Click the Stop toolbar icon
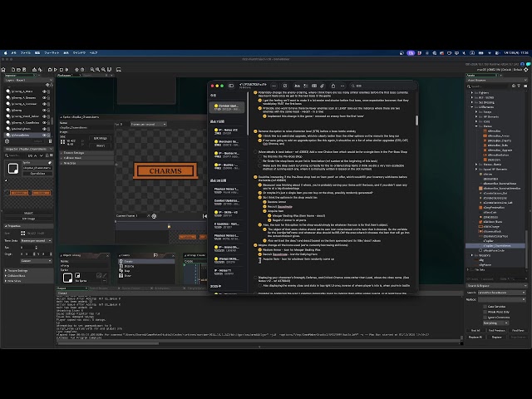 [x=62, y=70]
